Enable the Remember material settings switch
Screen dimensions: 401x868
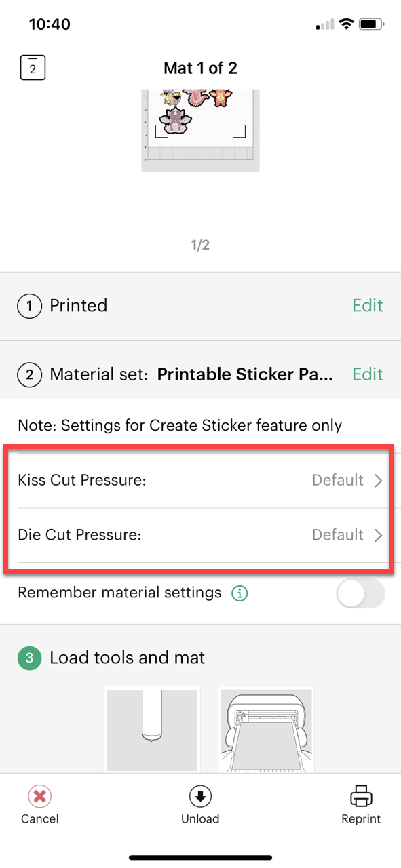[x=360, y=593]
